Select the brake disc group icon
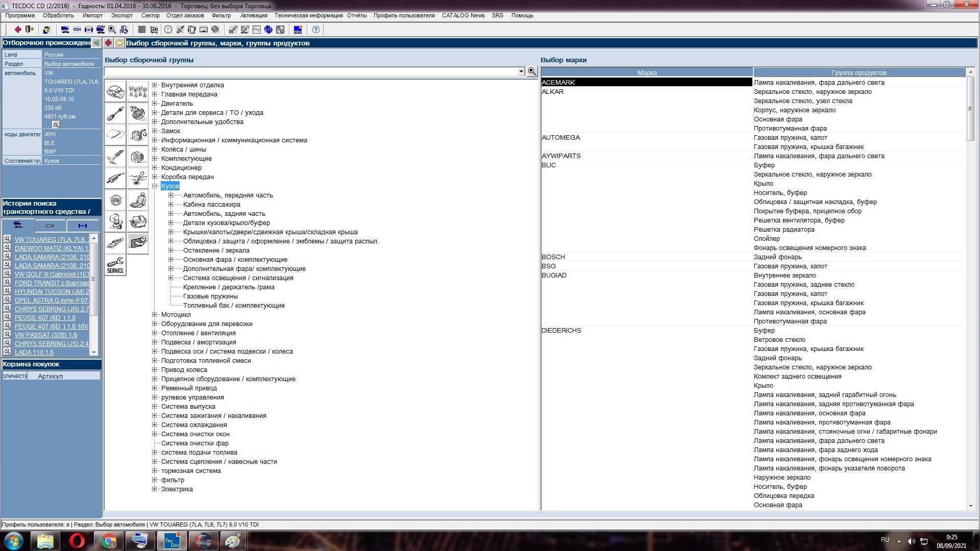The image size is (980, 551). 138,157
